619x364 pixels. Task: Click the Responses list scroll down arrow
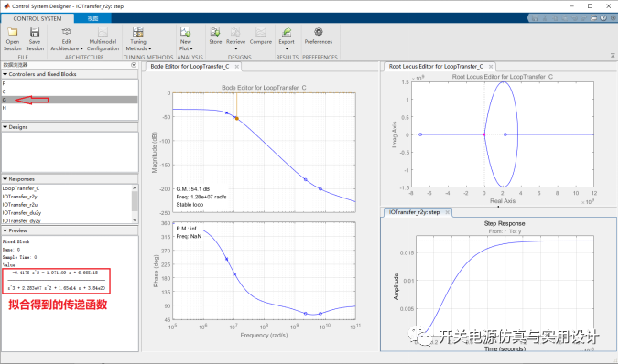click(135, 219)
